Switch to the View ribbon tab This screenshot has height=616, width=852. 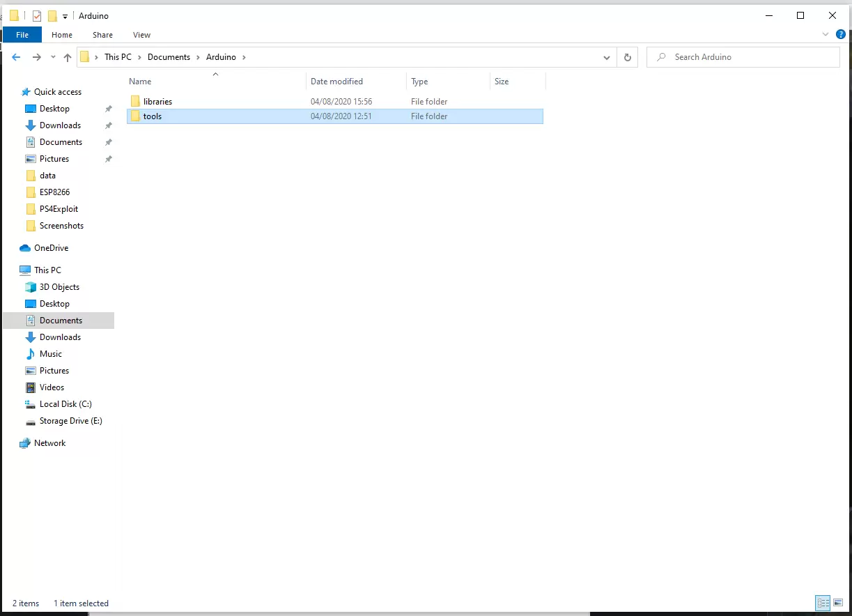[141, 35]
